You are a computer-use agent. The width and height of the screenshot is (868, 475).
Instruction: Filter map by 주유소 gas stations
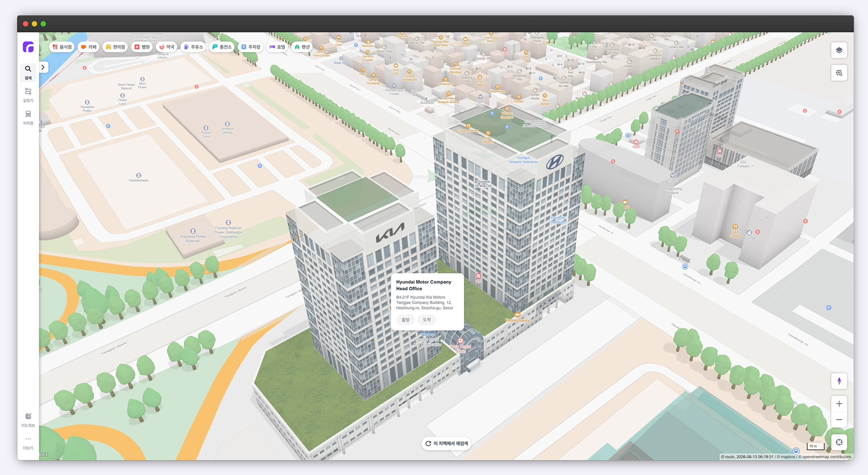pos(193,47)
